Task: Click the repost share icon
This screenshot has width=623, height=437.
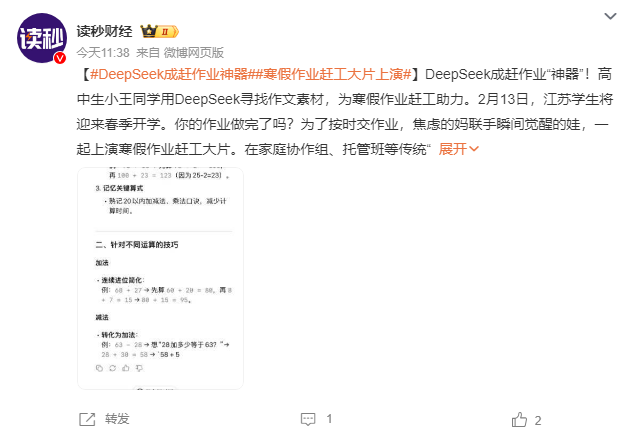Action: [x=87, y=419]
